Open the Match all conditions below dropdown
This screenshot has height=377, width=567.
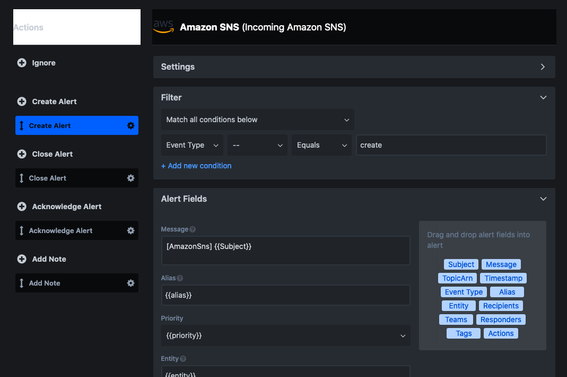[257, 120]
